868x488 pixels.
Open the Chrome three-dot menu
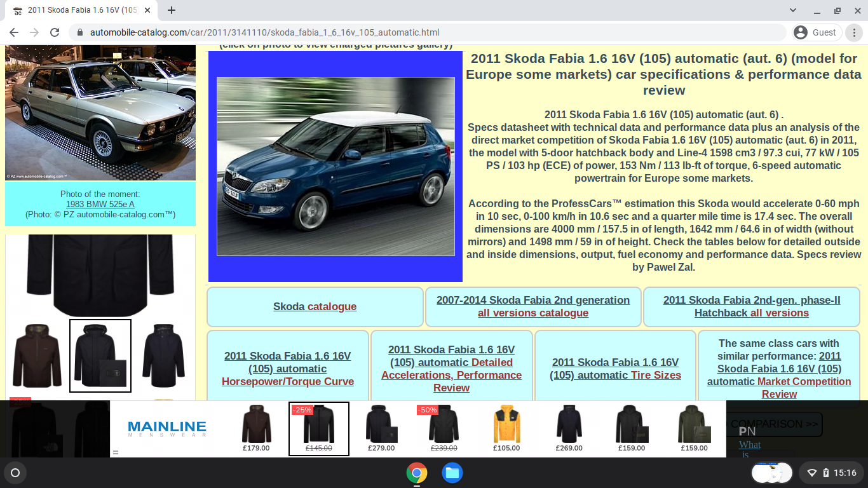[855, 32]
